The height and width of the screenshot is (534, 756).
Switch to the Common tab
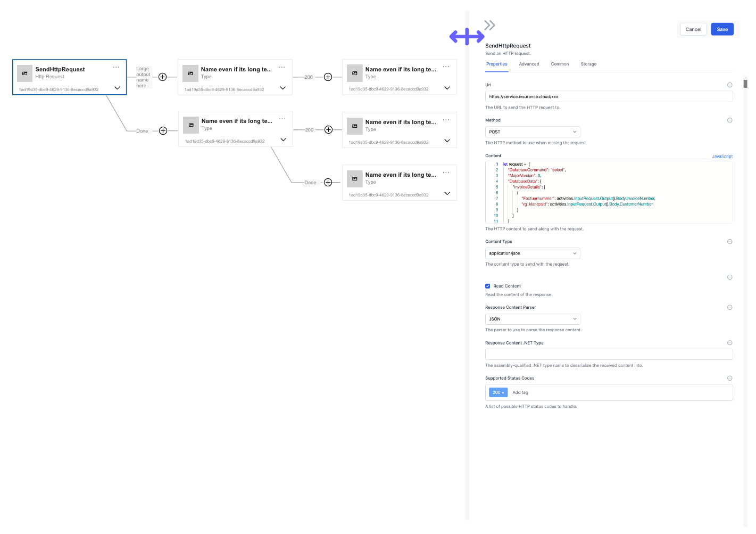pos(560,64)
